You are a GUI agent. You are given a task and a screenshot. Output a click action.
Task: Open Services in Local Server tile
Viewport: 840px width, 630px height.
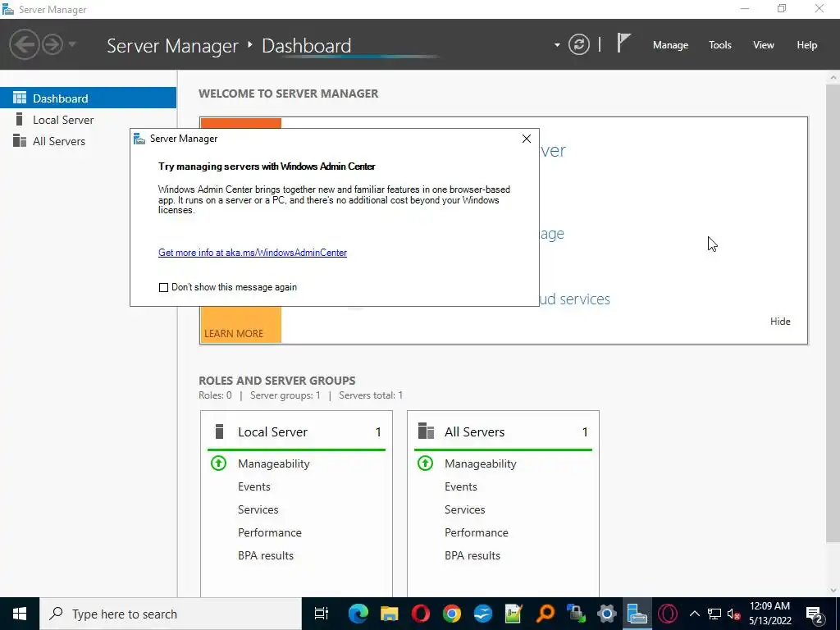tap(258, 509)
